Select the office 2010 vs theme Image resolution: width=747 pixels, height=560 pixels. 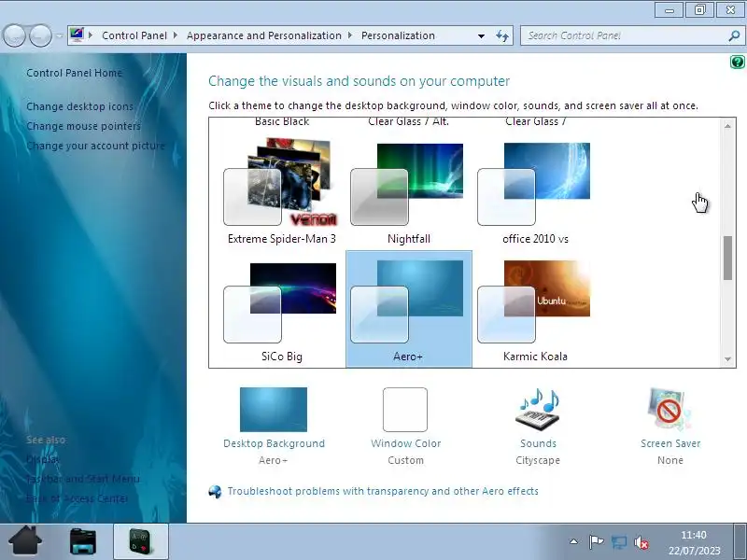(x=535, y=190)
